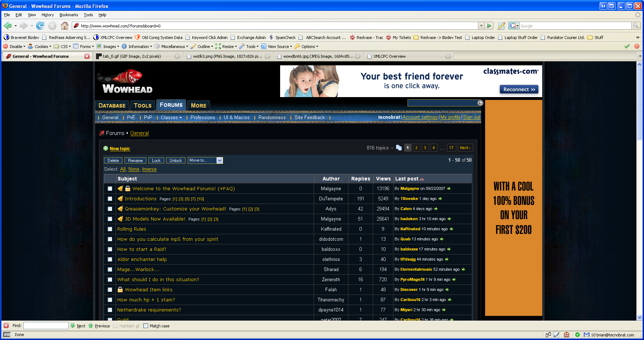Screen dimensions: 644x340
Task: Jump to last post by Calen arrow
Action: 436,209
